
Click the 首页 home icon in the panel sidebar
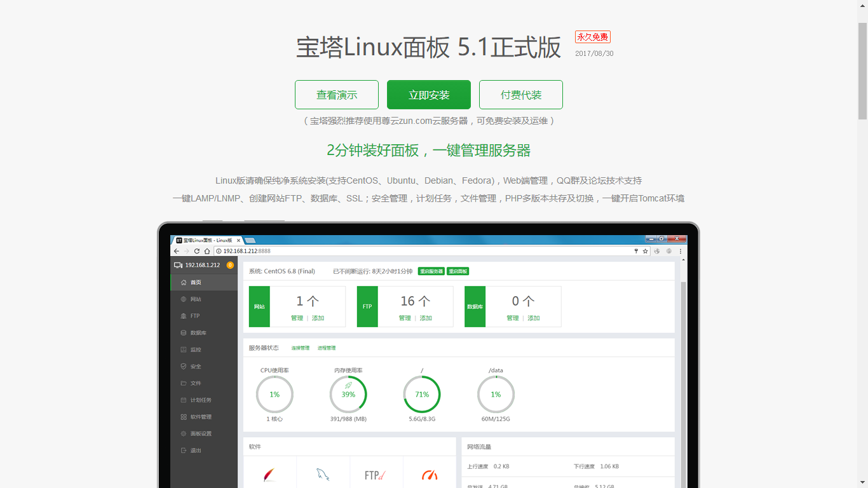[184, 282]
